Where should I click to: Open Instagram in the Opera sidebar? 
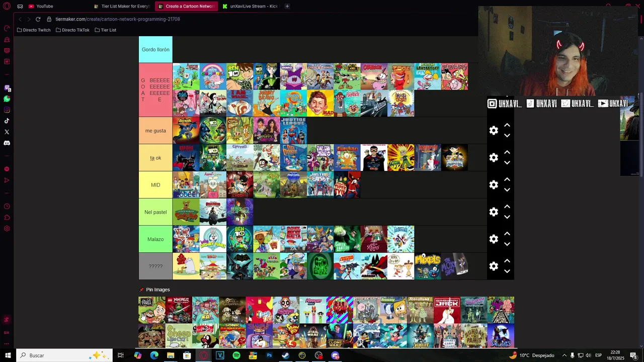[x=7, y=110]
